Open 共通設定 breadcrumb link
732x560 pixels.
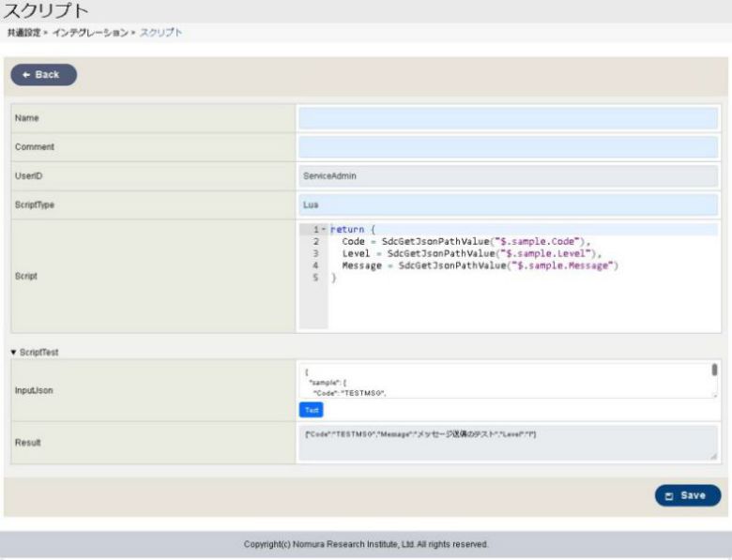click(23, 33)
